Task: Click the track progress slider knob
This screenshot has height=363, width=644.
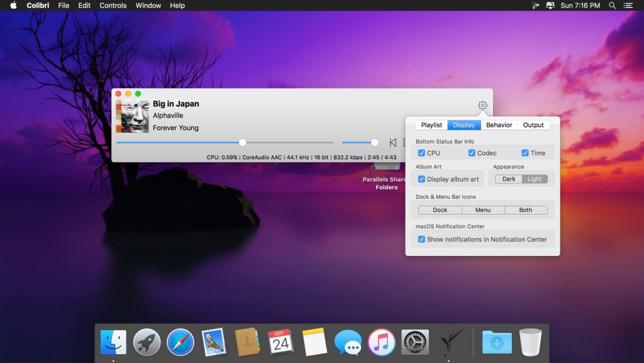Action: 243,143
